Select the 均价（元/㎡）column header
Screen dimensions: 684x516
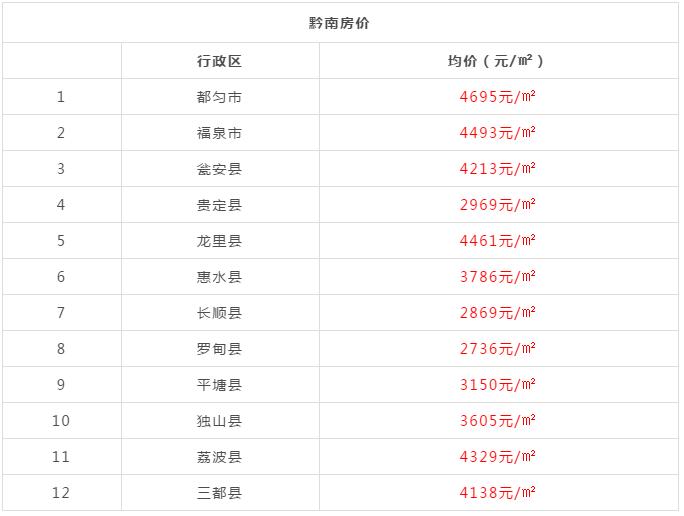[x=496, y=61]
